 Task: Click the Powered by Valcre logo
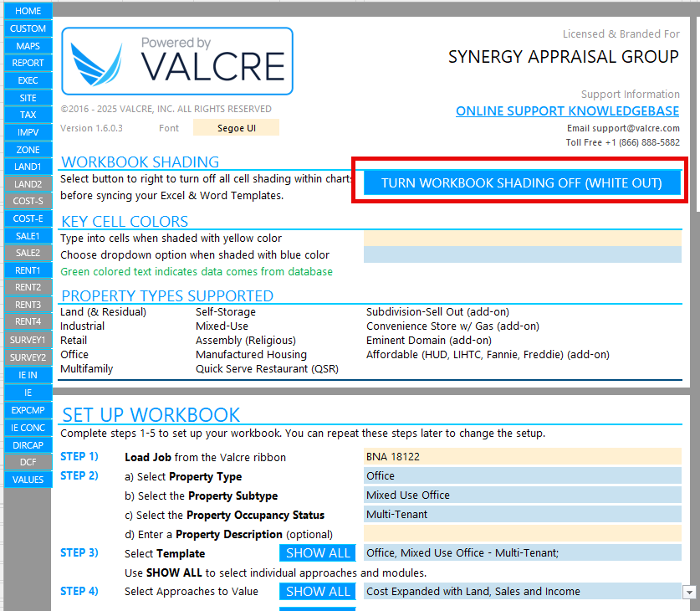(x=177, y=61)
